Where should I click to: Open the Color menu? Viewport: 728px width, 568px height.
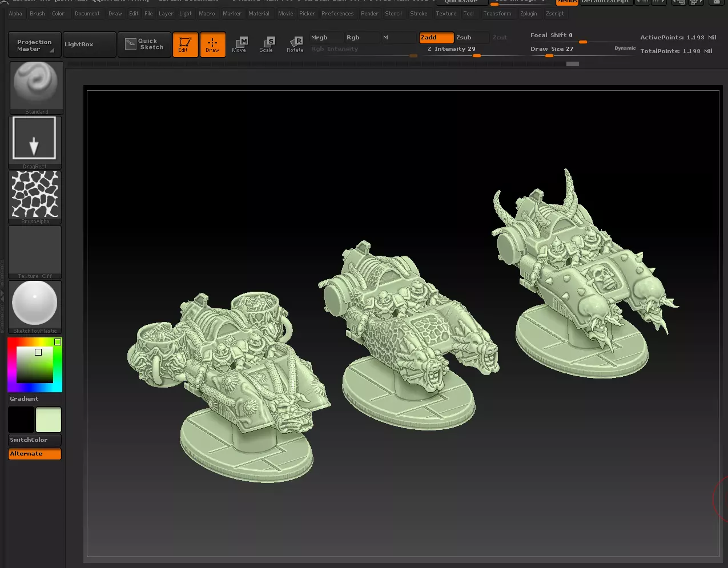coord(58,14)
